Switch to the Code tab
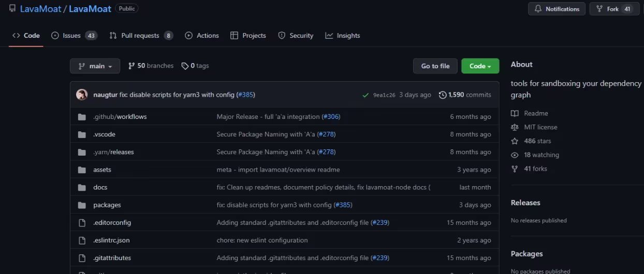Viewport: 644px width, 274px height. coord(26,36)
